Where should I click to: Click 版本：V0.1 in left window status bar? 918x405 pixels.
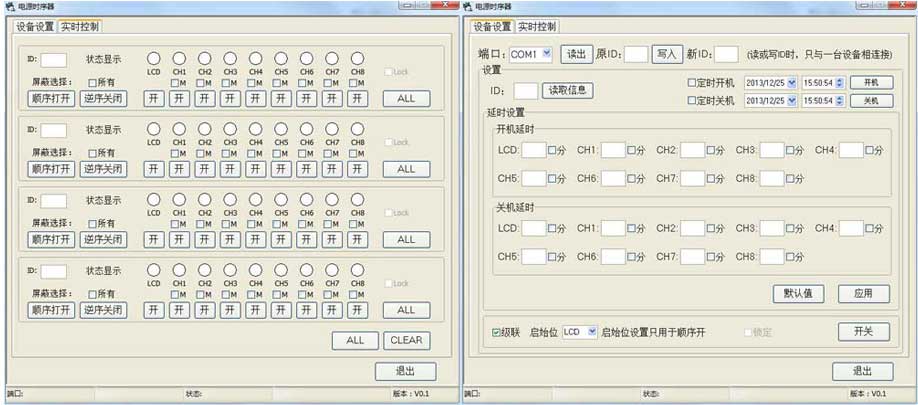411,394
